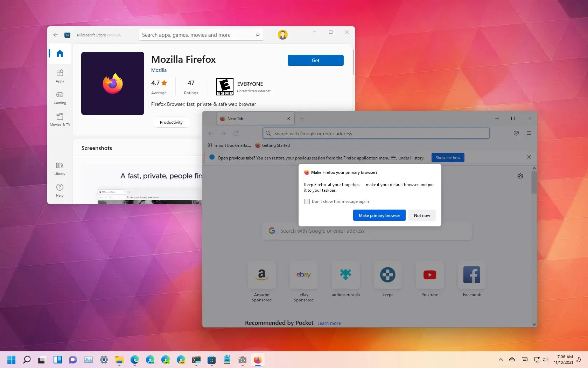Screen dimensions: 588x368
Task: Click Learn more next to Recommended by Pocket
Action: coord(329,323)
